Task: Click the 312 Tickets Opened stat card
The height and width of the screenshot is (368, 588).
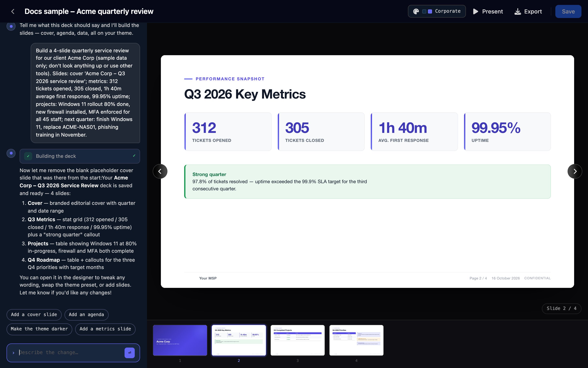Action: pos(228,132)
